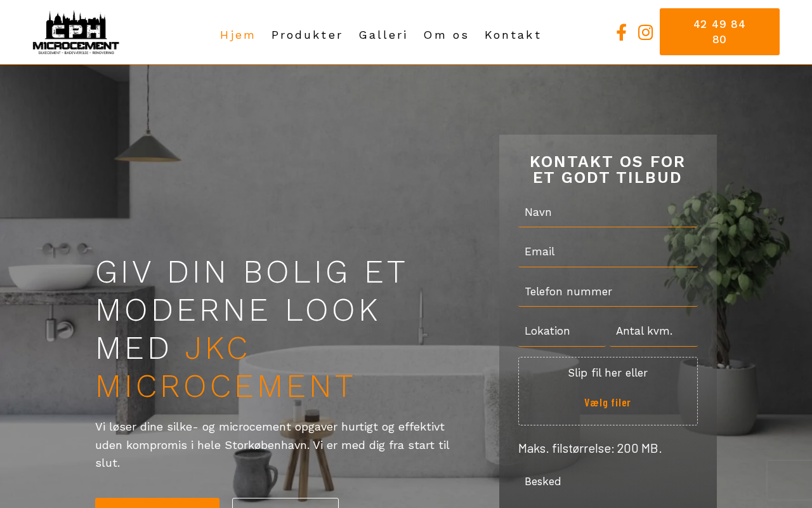Focus the Email input field
Image resolution: width=812 pixels, height=508 pixels.
(x=608, y=252)
